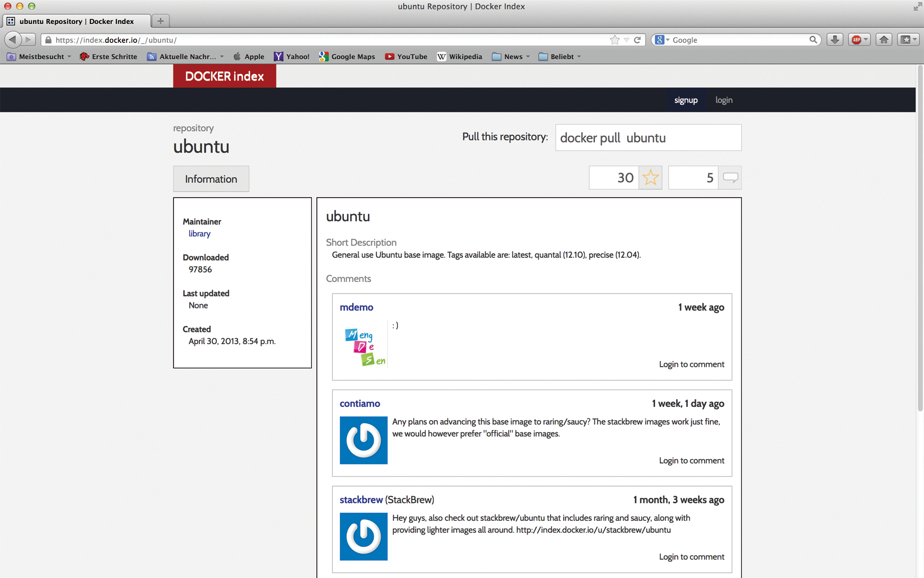Click the download count 97856
Viewport: 924px width, 578px height.
(200, 269)
